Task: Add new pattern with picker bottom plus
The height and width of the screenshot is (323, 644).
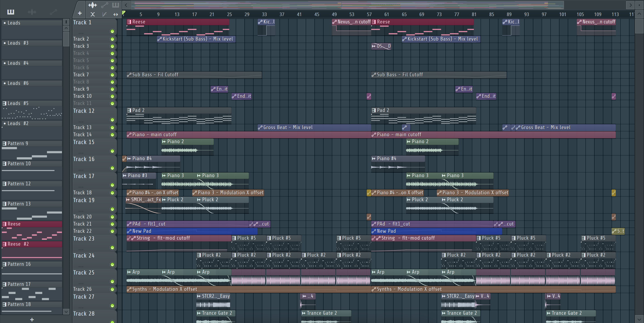Action: pos(32,319)
